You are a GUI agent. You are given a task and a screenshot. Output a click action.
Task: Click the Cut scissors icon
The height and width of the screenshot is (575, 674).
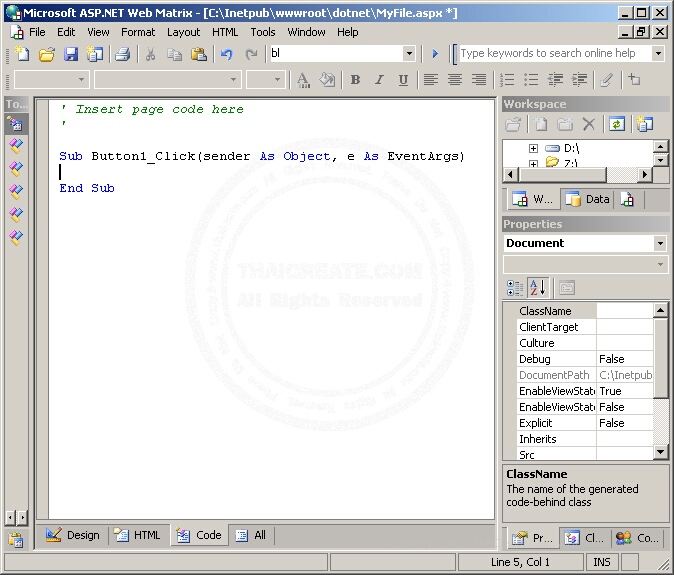150,54
